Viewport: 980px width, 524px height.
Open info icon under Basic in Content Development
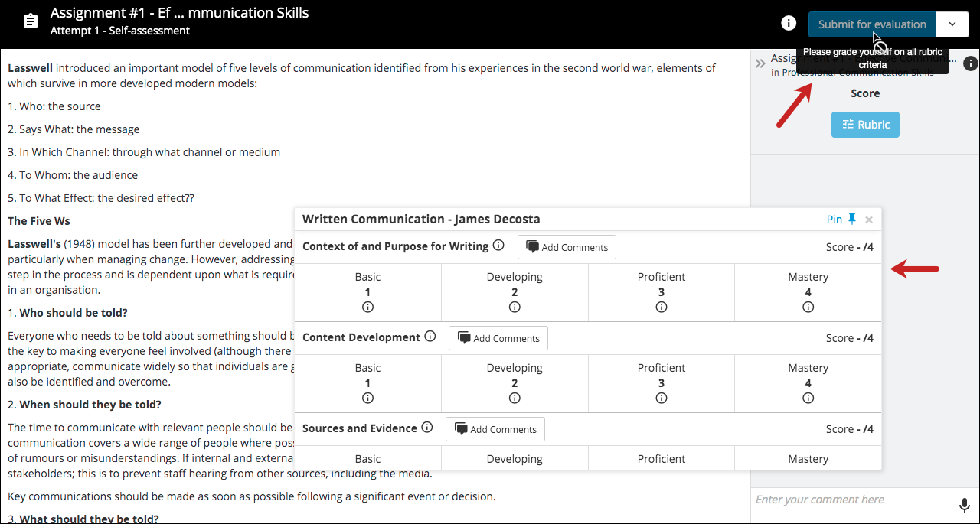pyautogui.click(x=367, y=399)
